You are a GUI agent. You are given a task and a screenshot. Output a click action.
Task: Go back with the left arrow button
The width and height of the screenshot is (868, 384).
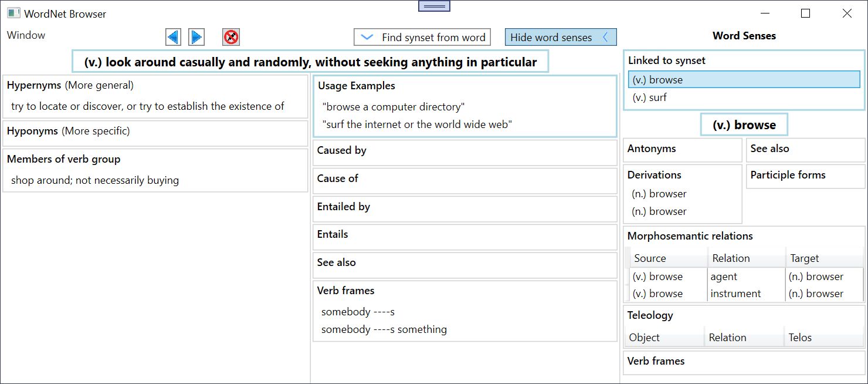(173, 37)
